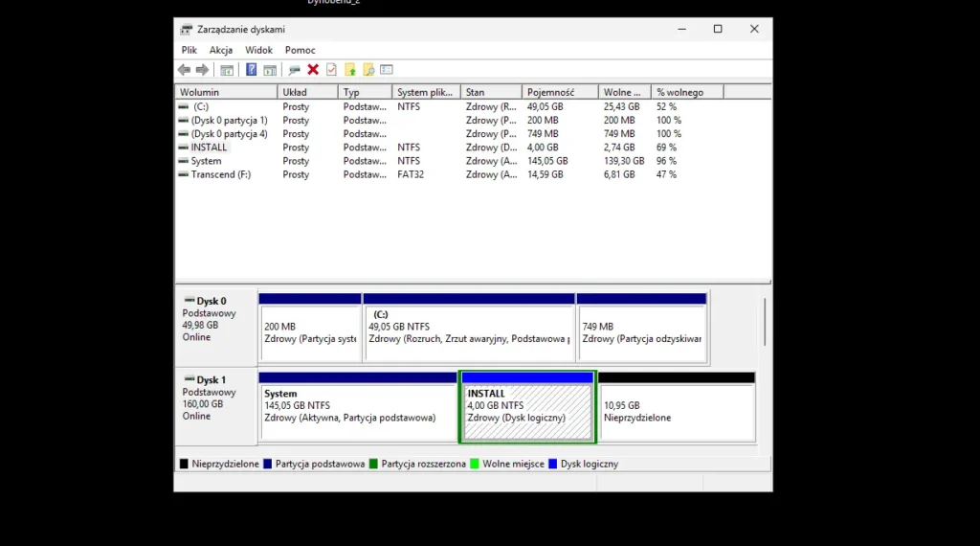This screenshot has height=546, width=980.
Task: Click the blue question mark help icon
Action: click(251, 70)
